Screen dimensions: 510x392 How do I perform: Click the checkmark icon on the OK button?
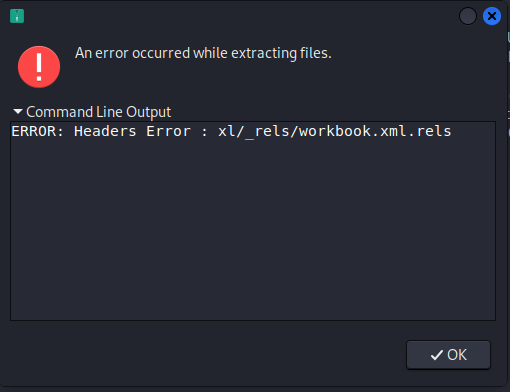(437, 355)
